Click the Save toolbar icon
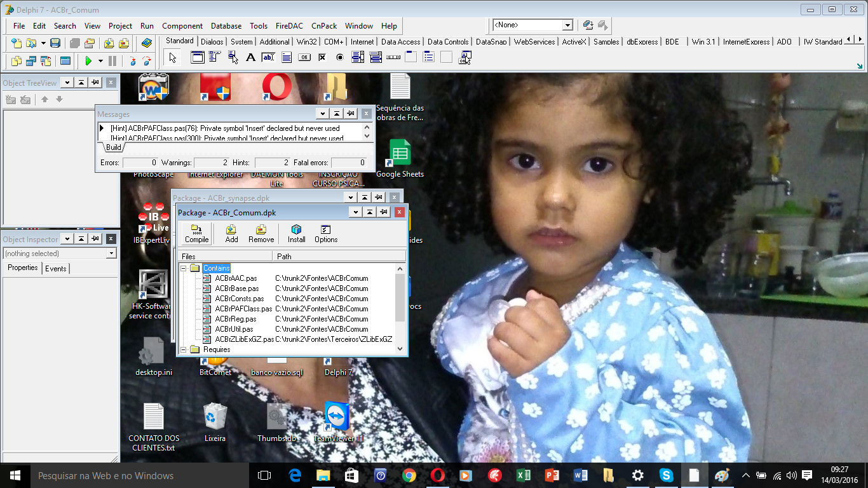The height and width of the screenshot is (488, 868). click(x=55, y=43)
